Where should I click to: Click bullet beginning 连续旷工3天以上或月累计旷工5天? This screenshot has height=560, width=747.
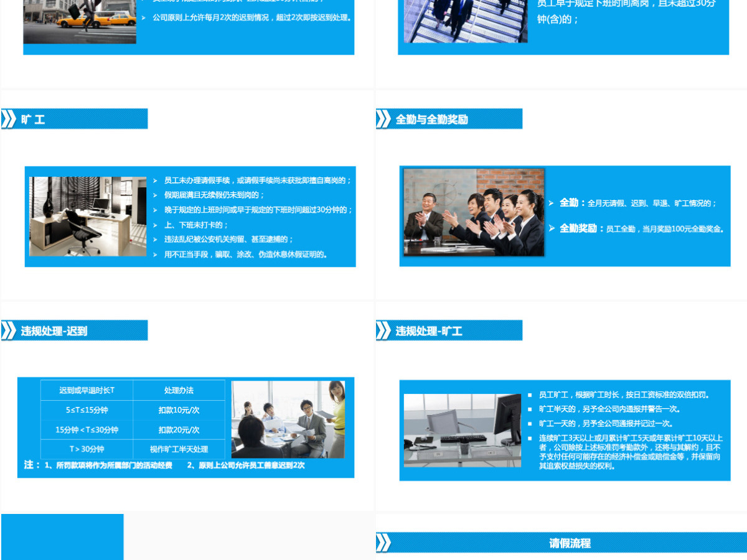point(631,452)
